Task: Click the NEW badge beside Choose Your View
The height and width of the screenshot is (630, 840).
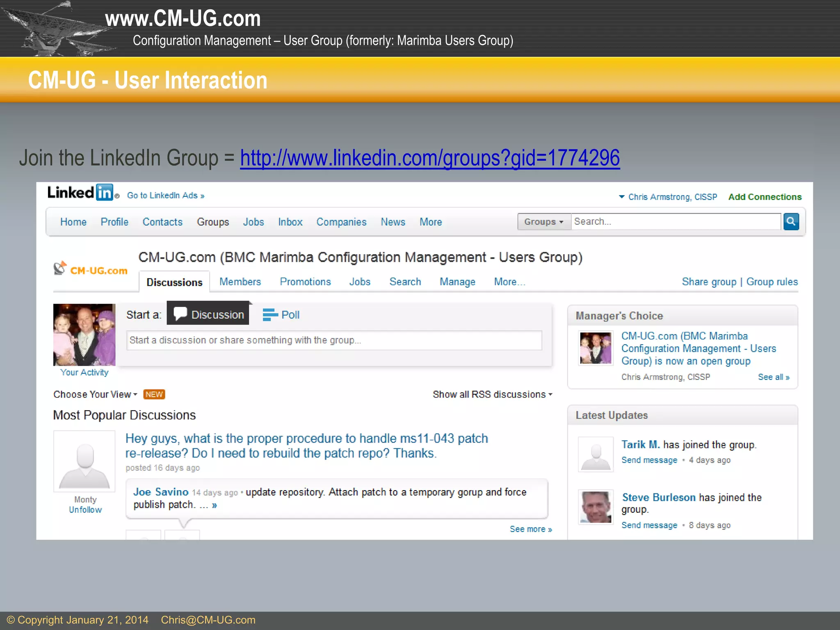Action: pyautogui.click(x=154, y=394)
